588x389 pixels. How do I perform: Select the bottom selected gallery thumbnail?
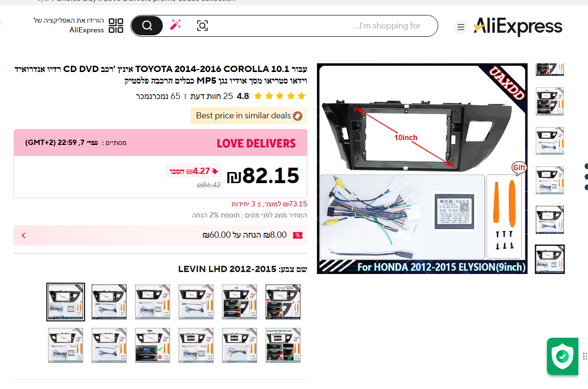(x=550, y=259)
